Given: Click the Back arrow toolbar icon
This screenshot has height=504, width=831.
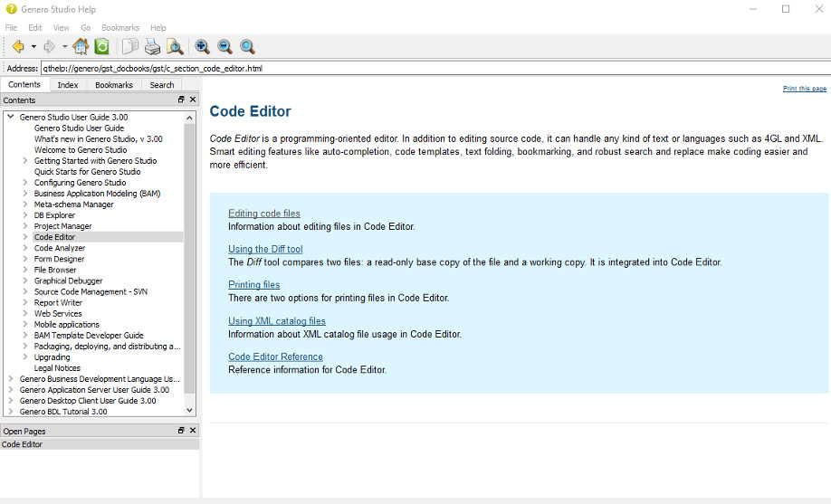Looking at the screenshot, I should pyautogui.click(x=18, y=47).
